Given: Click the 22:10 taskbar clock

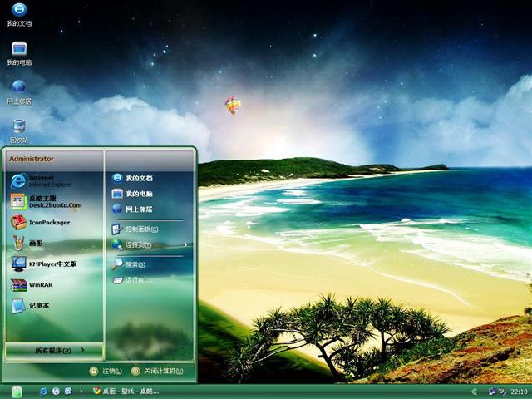Looking at the screenshot, I should point(519,392).
